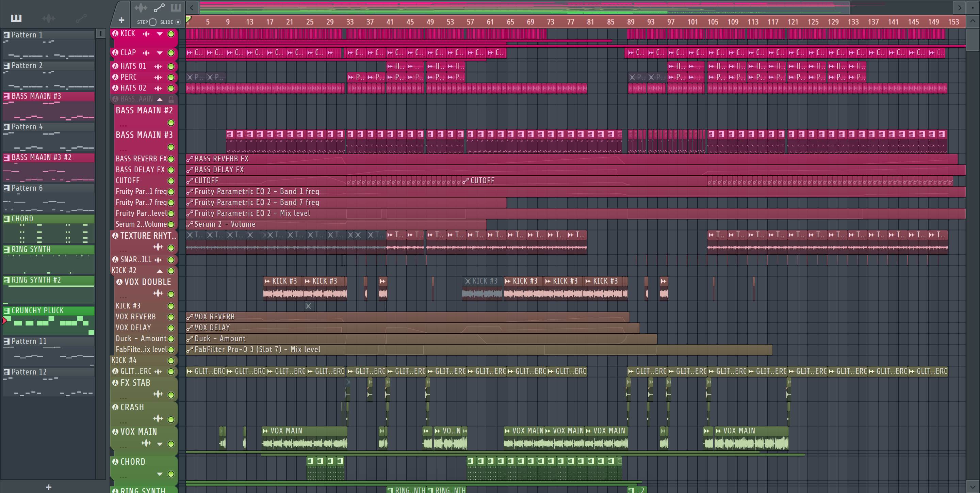This screenshot has width=980, height=493.
Task: Mute the CLAP track
Action: click(171, 53)
